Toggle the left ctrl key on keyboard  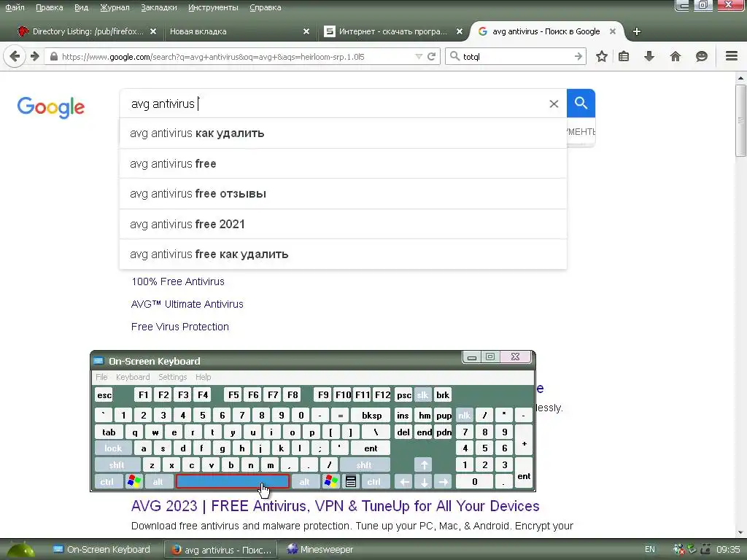coord(107,481)
